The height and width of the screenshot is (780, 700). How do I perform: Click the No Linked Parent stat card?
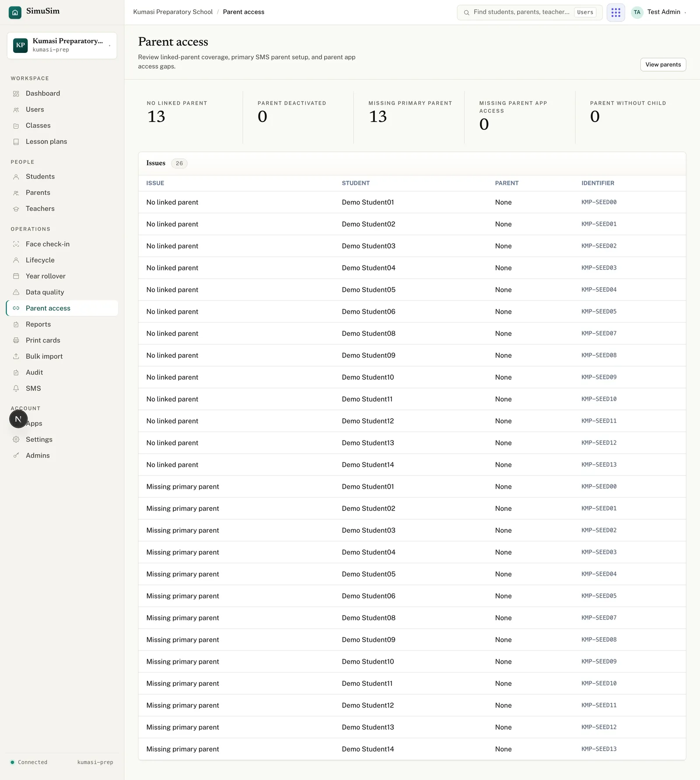(190, 117)
